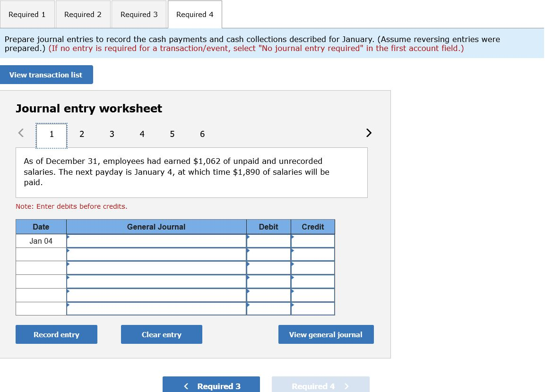This screenshot has height=392, width=545.
Task: Open the first General Journal account dropdown
Action: pos(156,240)
